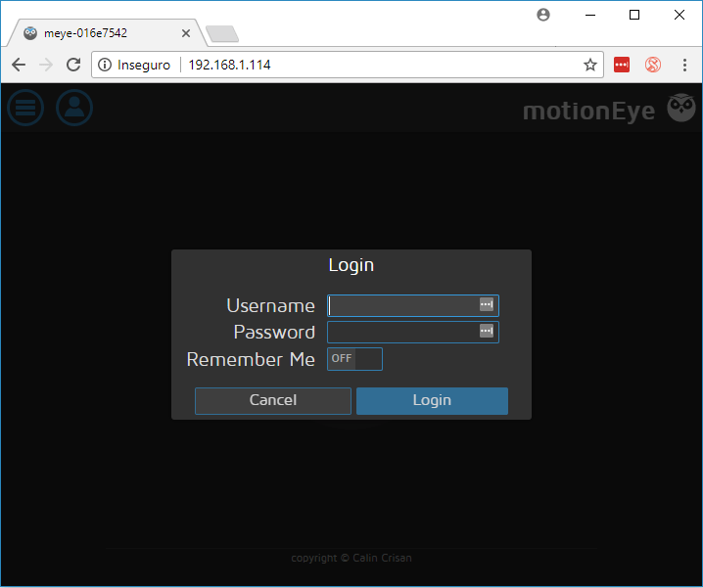This screenshot has height=588, width=703.
Task: Click the user account icon in motionEye
Action: click(x=74, y=108)
